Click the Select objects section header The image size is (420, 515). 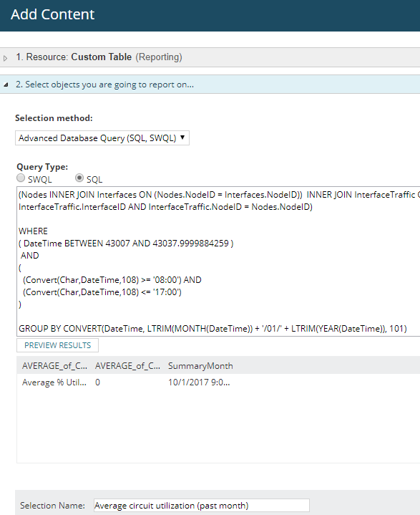tap(210, 85)
